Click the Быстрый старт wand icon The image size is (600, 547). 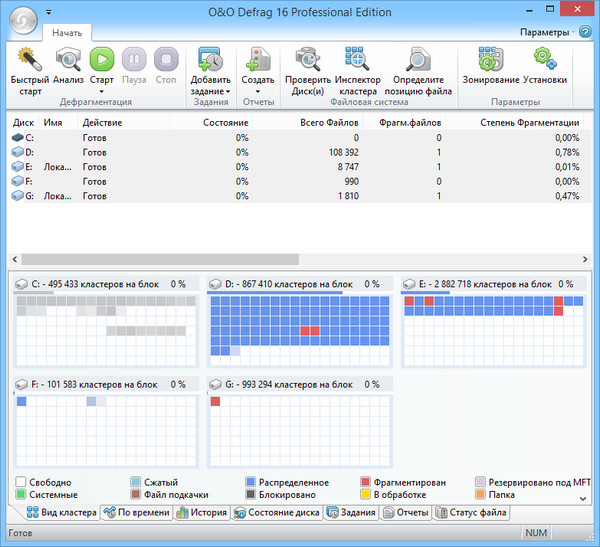point(30,59)
